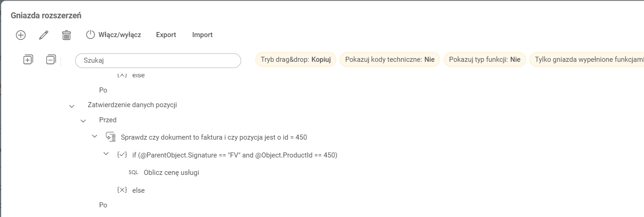Image resolution: width=644 pixels, height=217 pixels.
Task: Click the expand all tree icon
Action: tap(28, 60)
